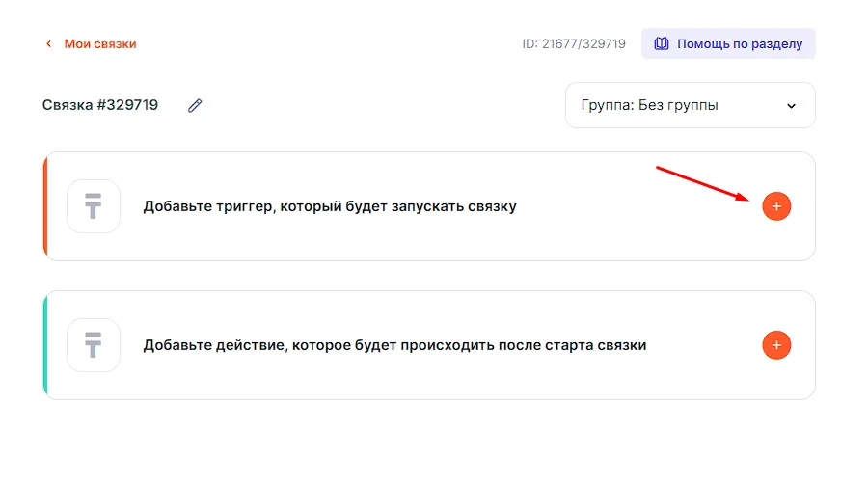Screen dimensions: 868x485
Task: Click the placeholder icon in the action card
Action: [x=94, y=345]
